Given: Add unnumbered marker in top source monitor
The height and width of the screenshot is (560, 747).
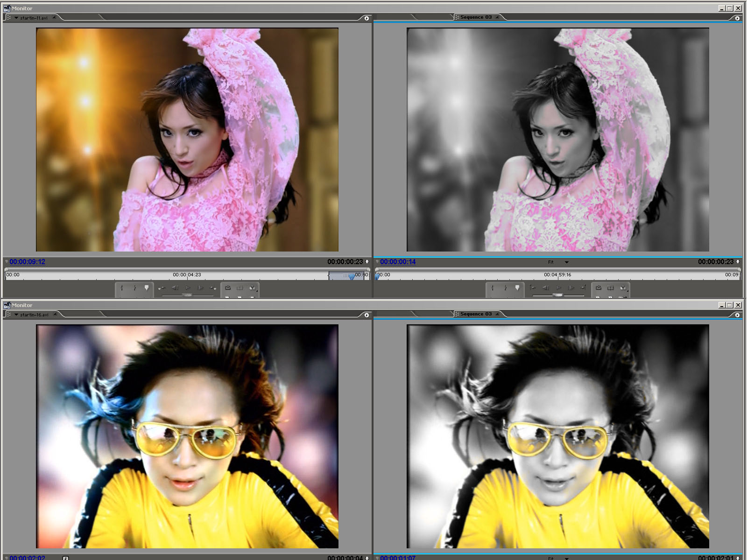Looking at the screenshot, I should (x=147, y=288).
